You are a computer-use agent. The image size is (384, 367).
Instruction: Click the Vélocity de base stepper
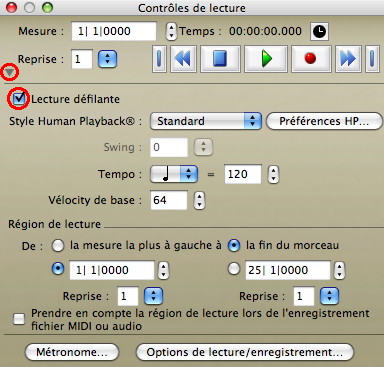tap(199, 200)
